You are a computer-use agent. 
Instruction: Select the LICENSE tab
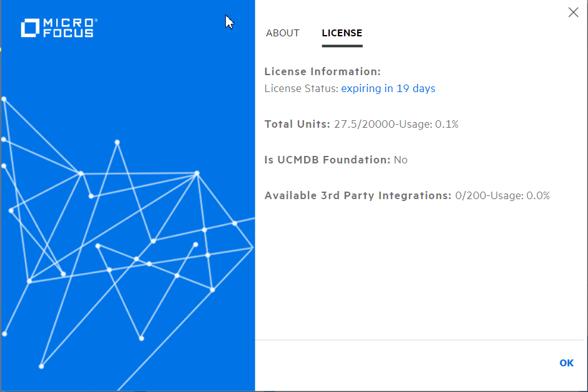point(342,33)
